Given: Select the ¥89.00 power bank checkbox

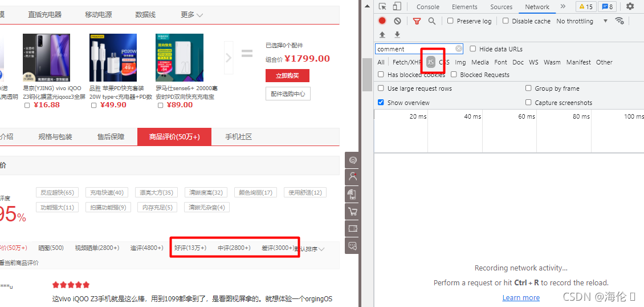Looking at the screenshot, I should [160, 105].
